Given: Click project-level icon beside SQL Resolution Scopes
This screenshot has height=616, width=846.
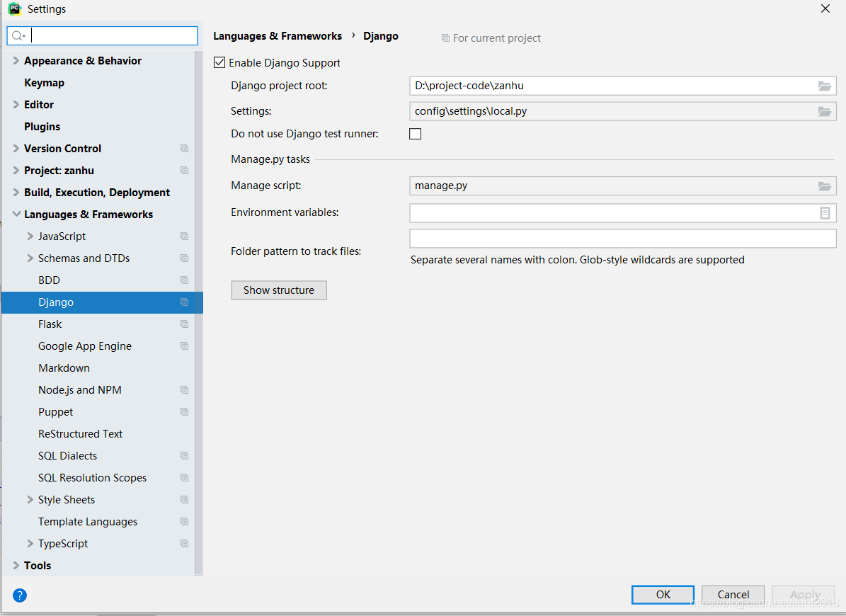Looking at the screenshot, I should pos(185,478).
